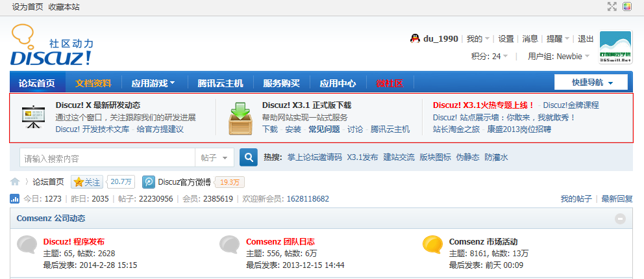644x279 pixels.
Task: Click the presentation board icon for 研发动态
Action: click(32, 118)
